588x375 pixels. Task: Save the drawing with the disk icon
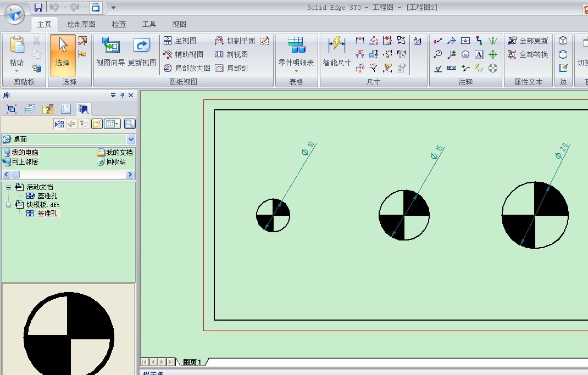38,7
